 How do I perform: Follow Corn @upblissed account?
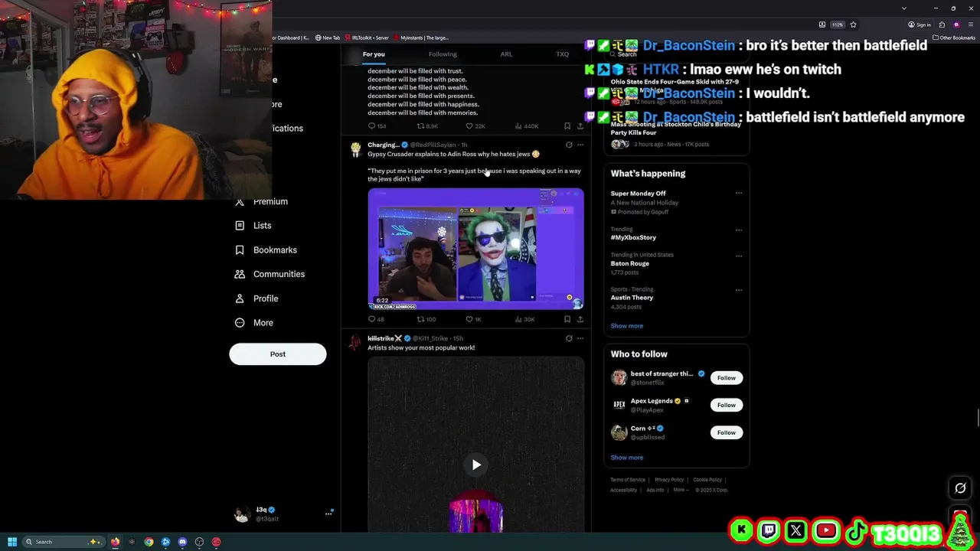click(x=726, y=432)
